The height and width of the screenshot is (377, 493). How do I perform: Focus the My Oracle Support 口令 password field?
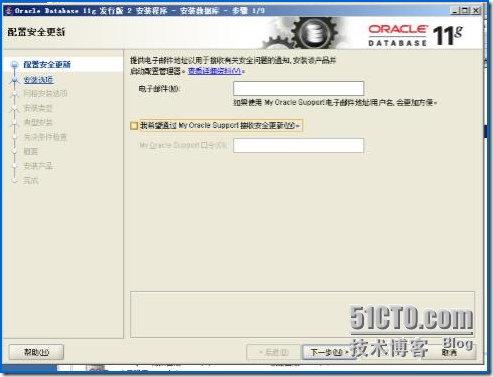coord(298,146)
